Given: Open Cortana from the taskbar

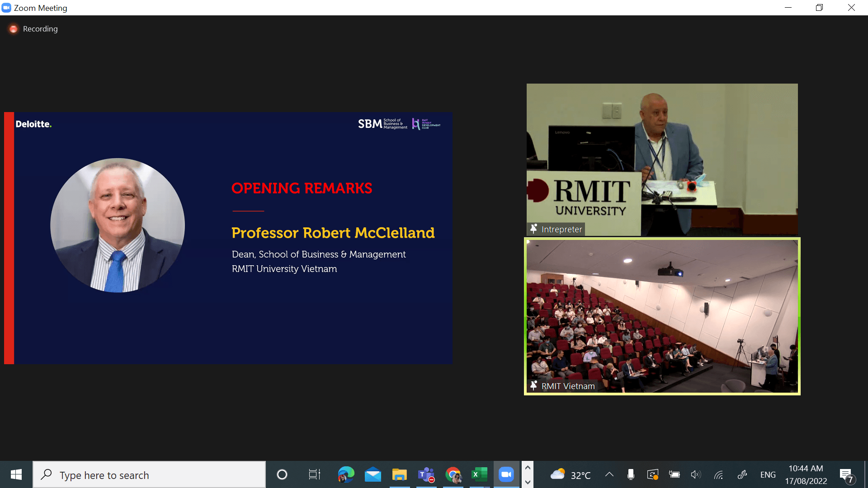Looking at the screenshot, I should tap(282, 474).
